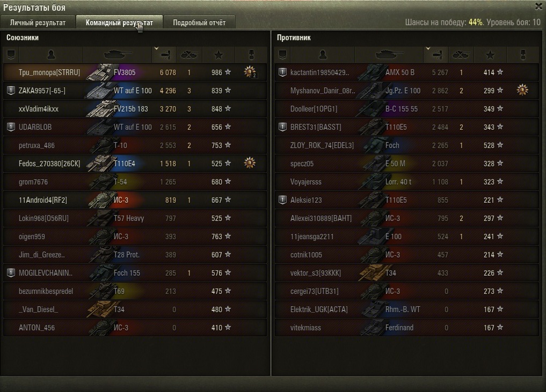Select player name grom7676
Viewport: 546px width, 392px height.
[x=33, y=182]
